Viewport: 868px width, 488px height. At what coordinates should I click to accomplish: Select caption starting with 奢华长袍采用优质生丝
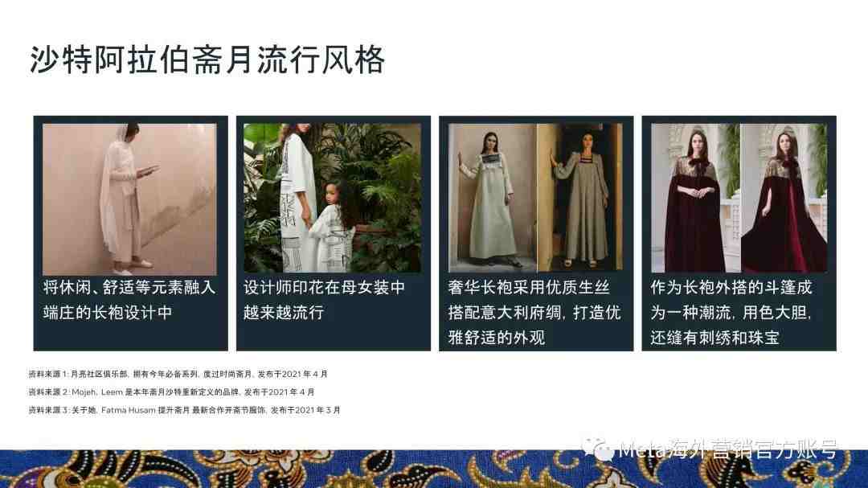[x=534, y=313]
